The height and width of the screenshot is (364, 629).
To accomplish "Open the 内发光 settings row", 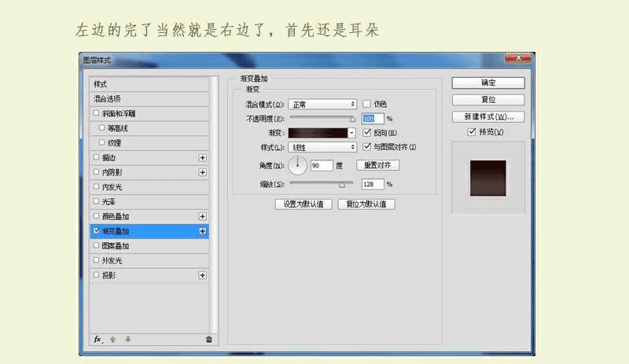I will tap(149, 187).
